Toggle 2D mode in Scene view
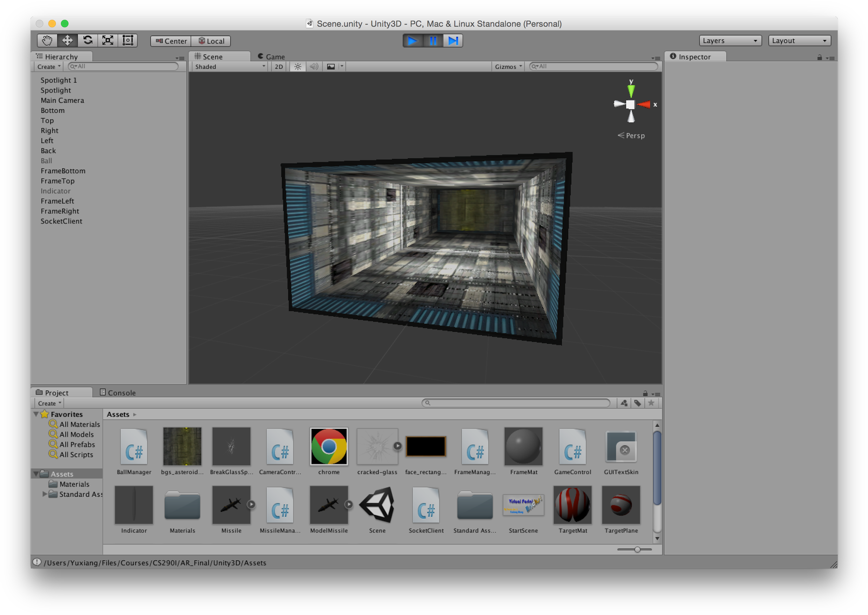The image size is (868, 615). click(x=278, y=67)
